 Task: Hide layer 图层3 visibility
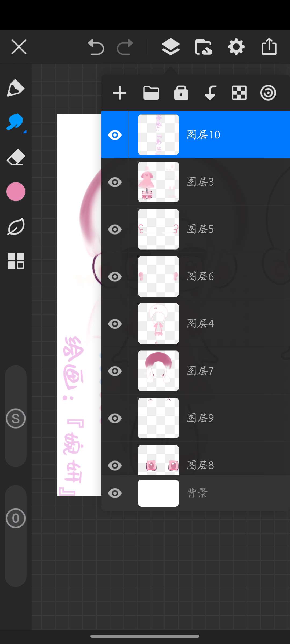pyautogui.click(x=115, y=182)
